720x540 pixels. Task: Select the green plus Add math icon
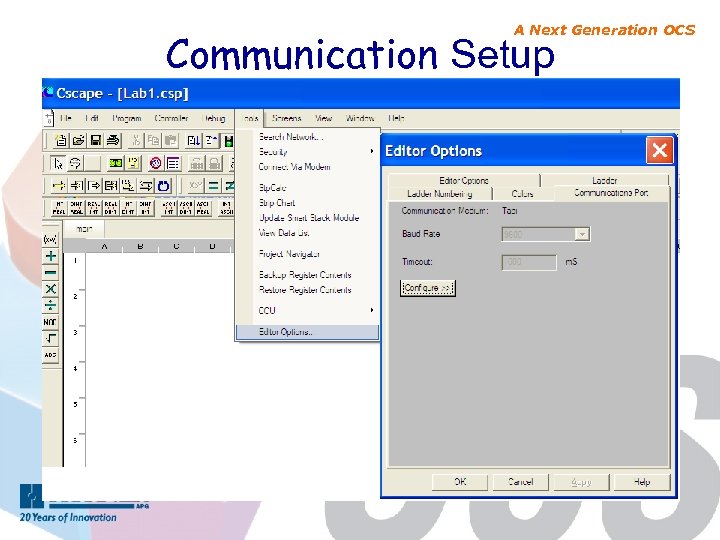51,256
